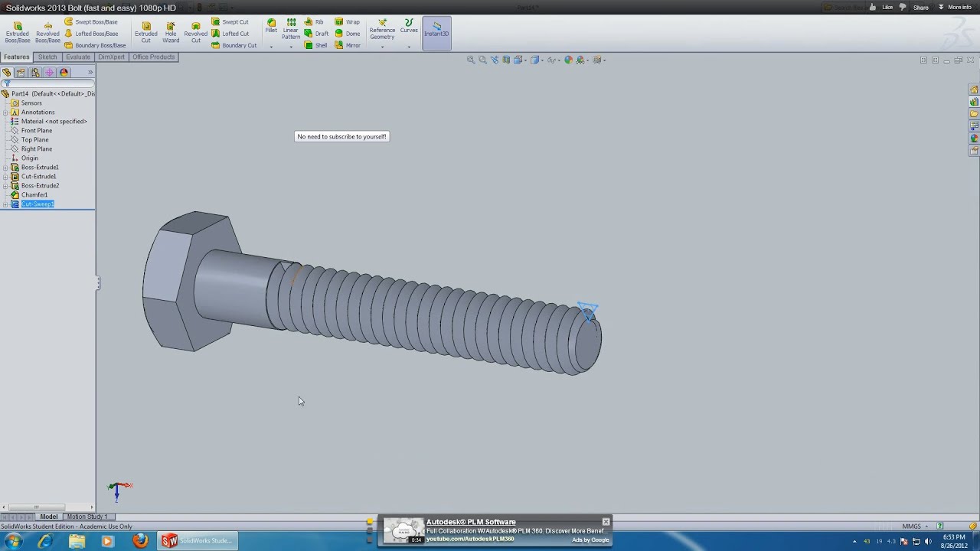Expand manager panel tabs chevron
This screenshot has width=980, height=551.
coord(90,73)
